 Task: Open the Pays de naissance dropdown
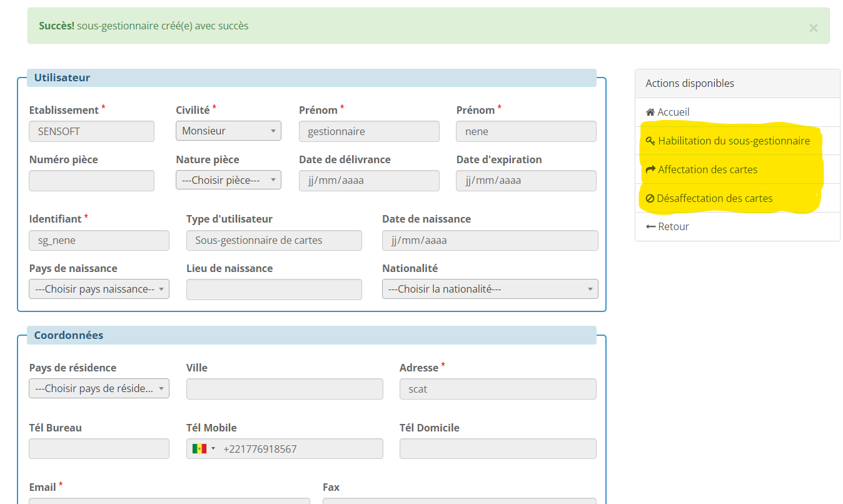[99, 290]
